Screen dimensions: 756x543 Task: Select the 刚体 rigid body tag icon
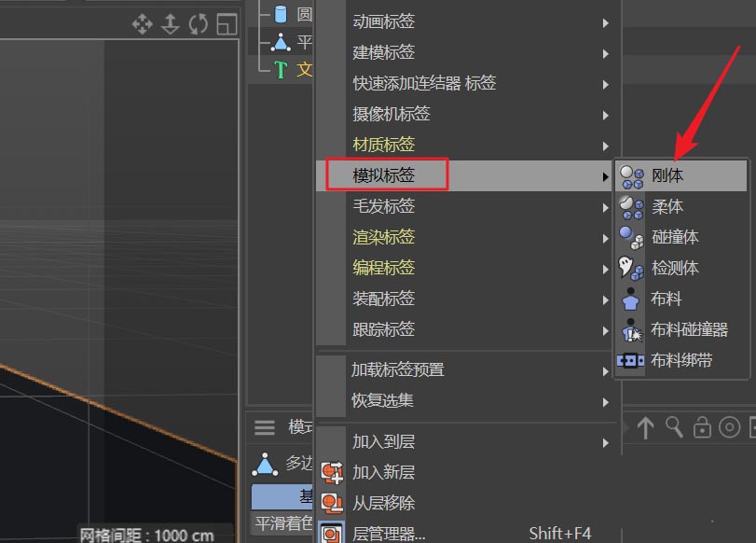tap(629, 175)
